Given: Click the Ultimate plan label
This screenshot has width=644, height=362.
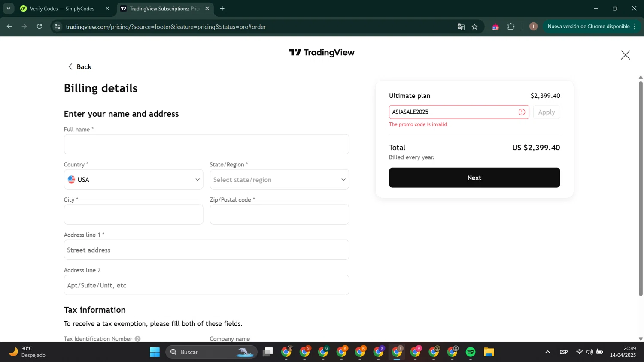Looking at the screenshot, I should click(410, 96).
